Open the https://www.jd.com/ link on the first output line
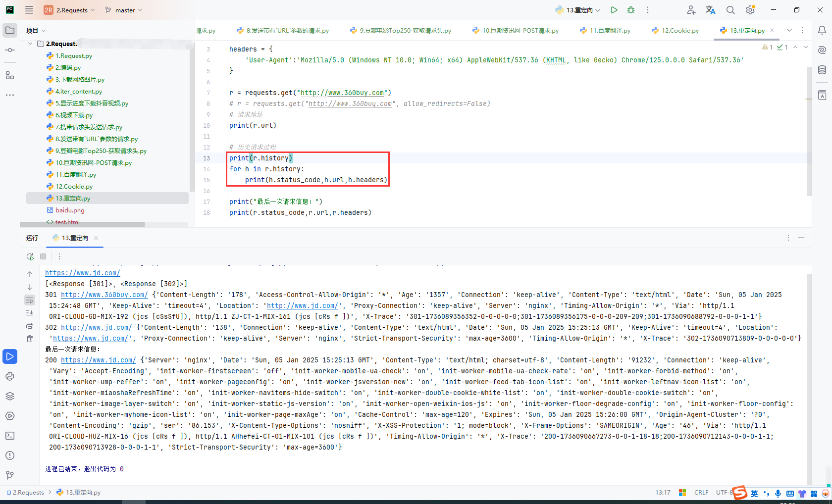Viewport: 832px width, 504px height. 83,273
